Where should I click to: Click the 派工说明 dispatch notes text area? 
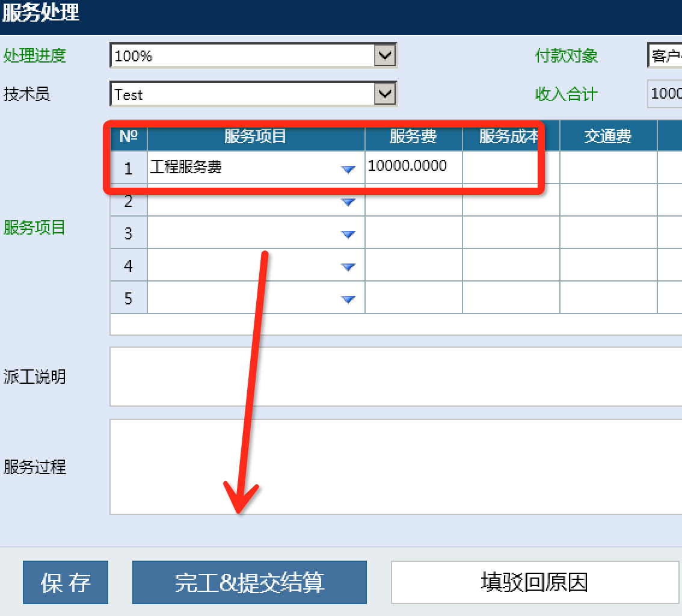pos(394,376)
